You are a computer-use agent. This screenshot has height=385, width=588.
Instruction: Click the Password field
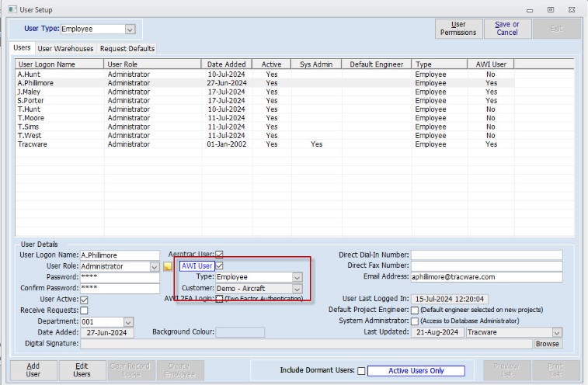(120, 277)
